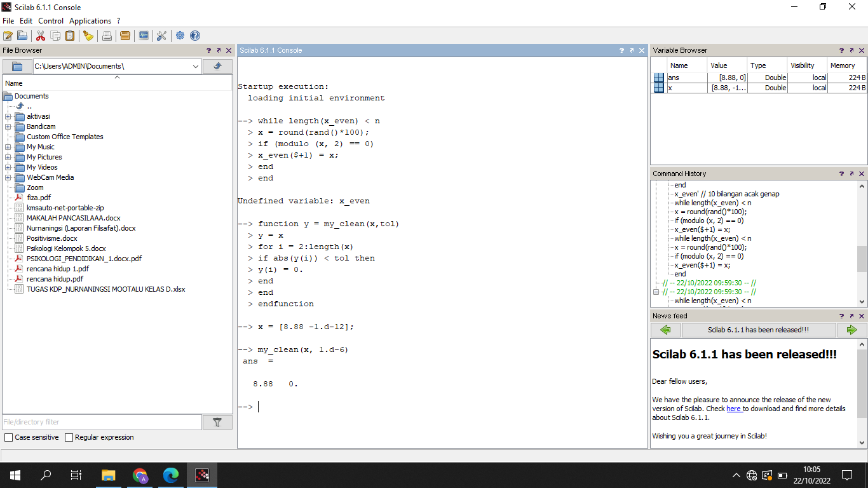The image size is (868, 488).
Task: Open Windows Start menu
Action: pyautogui.click(x=15, y=475)
